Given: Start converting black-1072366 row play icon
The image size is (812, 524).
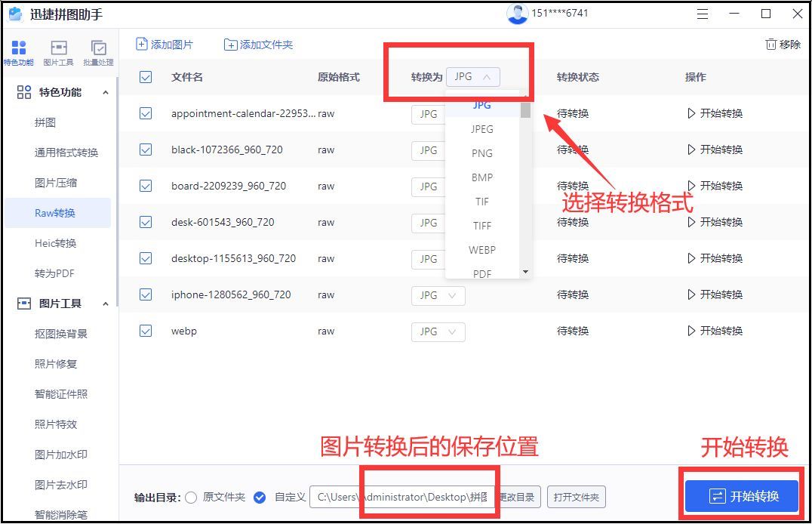Looking at the screenshot, I should (691, 149).
